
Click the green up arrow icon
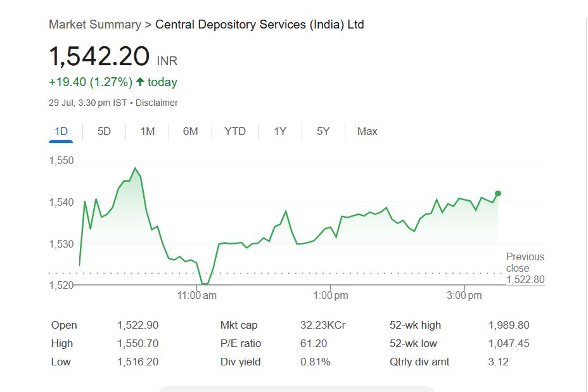point(140,82)
